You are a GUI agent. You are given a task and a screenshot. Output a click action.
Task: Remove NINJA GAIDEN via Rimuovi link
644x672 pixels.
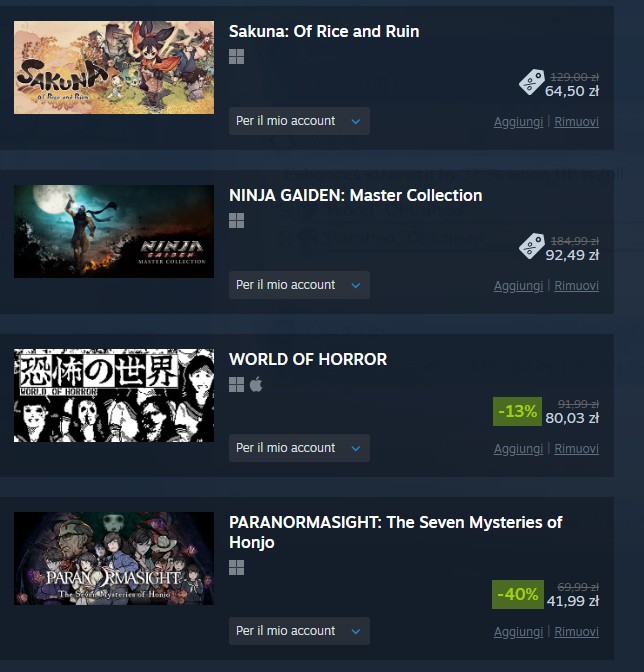click(x=576, y=286)
